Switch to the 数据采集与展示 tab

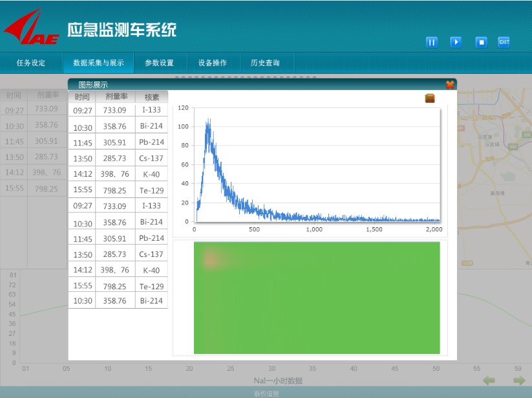coord(98,63)
